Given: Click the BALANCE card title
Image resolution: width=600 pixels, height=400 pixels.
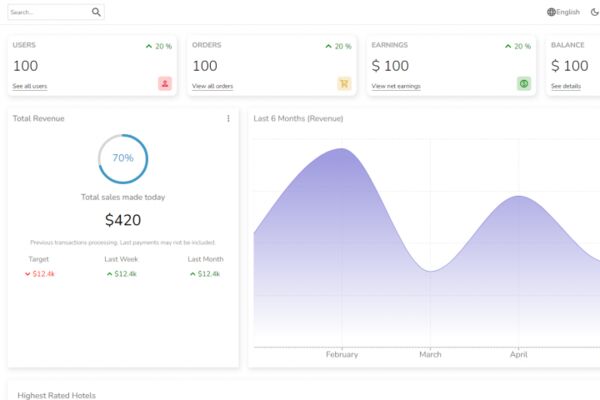Looking at the screenshot, I should click(x=567, y=45).
